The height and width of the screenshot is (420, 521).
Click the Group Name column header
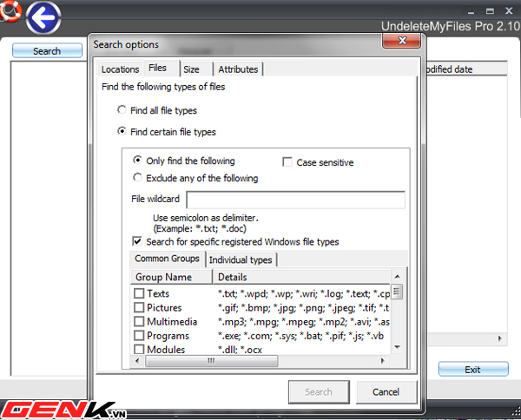click(171, 277)
